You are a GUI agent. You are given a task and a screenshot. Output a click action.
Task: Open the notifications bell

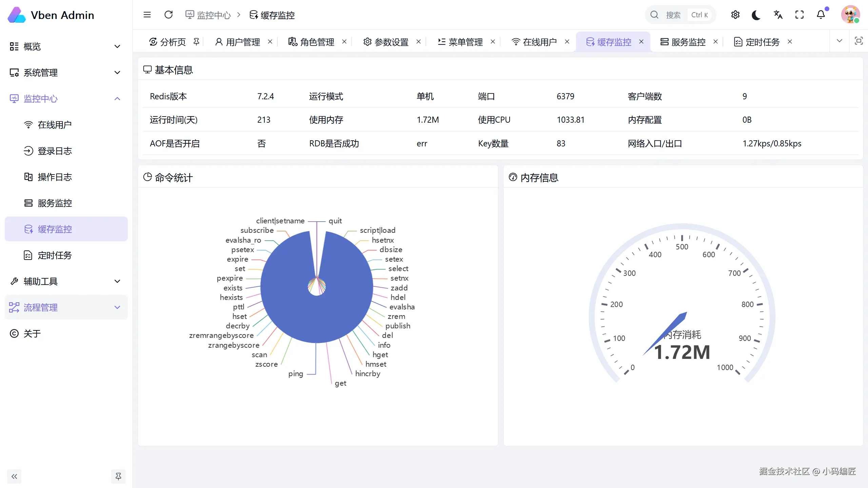point(821,15)
